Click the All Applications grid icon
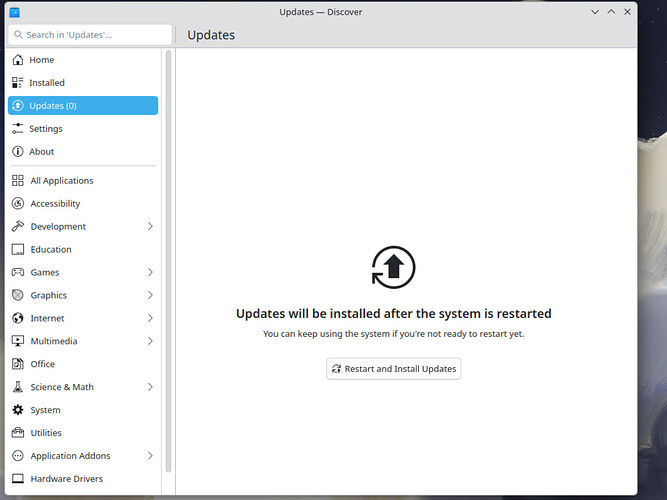Image resolution: width=667 pixels, height=500 pixels. pyautogui.click(x=17, y=180)
